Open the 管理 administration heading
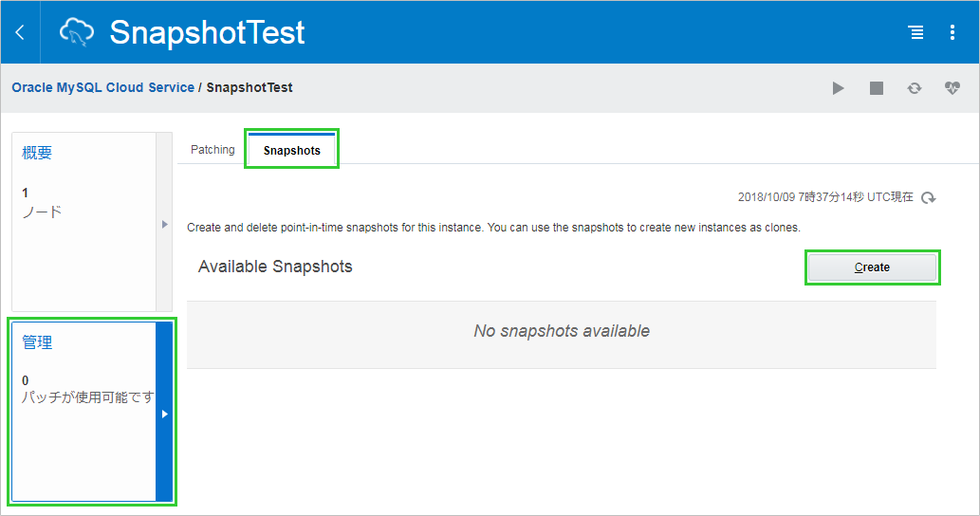Image resolution: width=980 pixels, height=516 pixels. tap(37, 342)
